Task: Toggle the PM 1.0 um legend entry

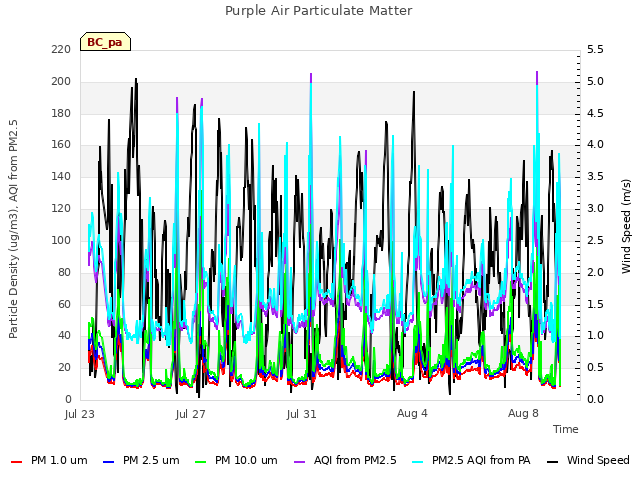Action: pyautogui.click(x=49, y=460)
